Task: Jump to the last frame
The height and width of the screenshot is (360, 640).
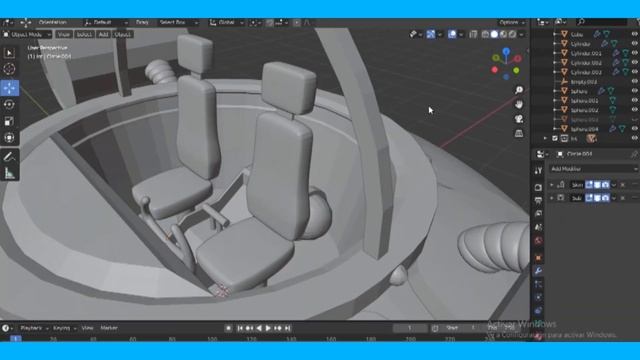Action: coord(288,328)
